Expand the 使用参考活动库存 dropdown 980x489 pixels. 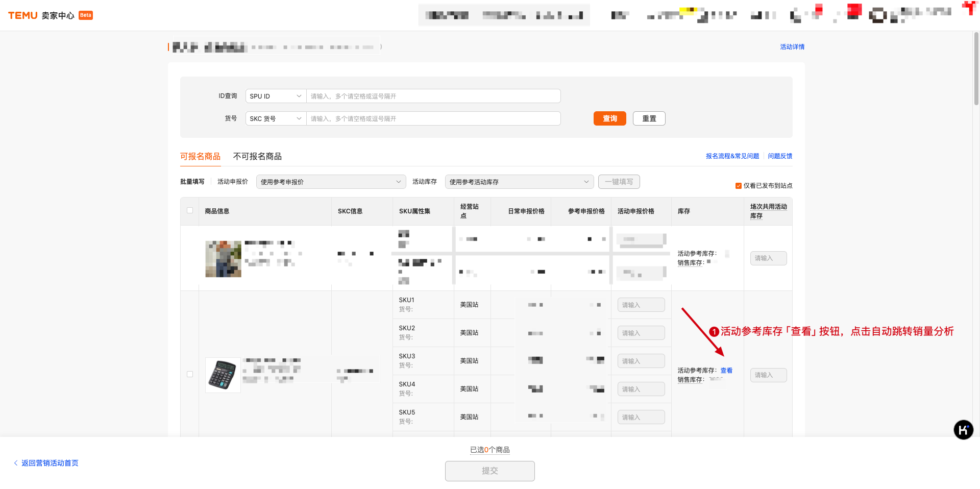(x=519, y=181)
